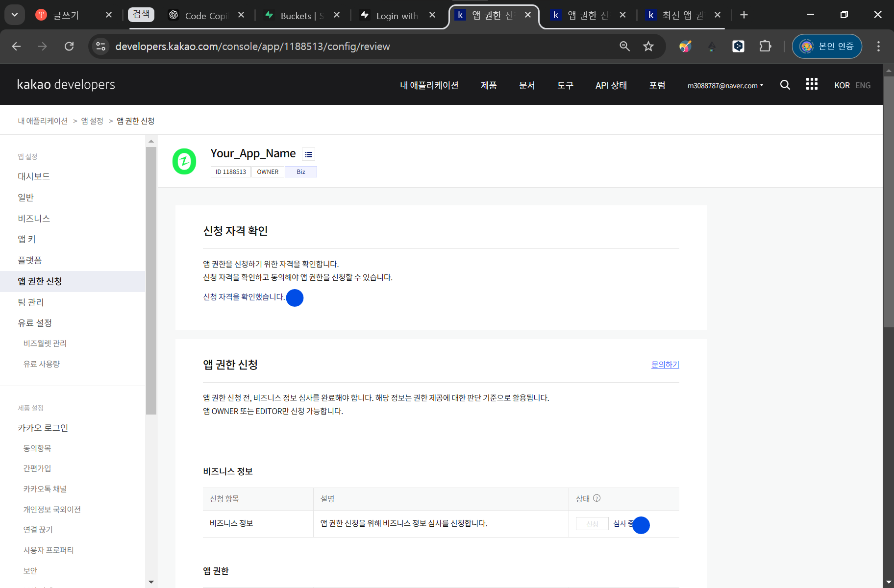
Task: Open the API 상태 navigation link
Action: click(611, 85)
